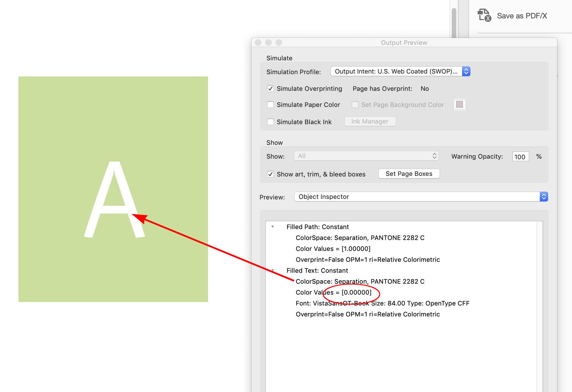The width and height of the screenshot is (572, 392).
Task: Open the Simulation Profile dropdown stepper
Action: tap(466, 71)
